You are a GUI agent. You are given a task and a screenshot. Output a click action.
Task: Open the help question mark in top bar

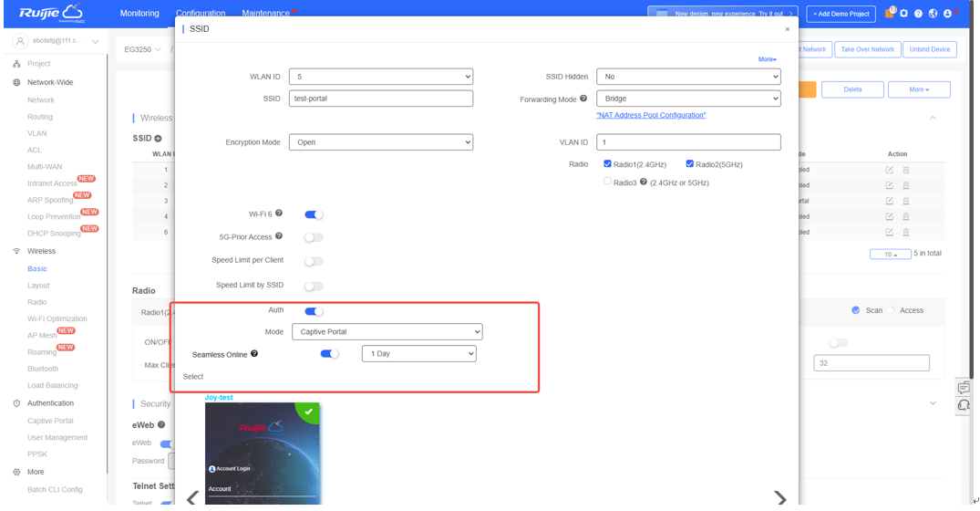[918, 13]
